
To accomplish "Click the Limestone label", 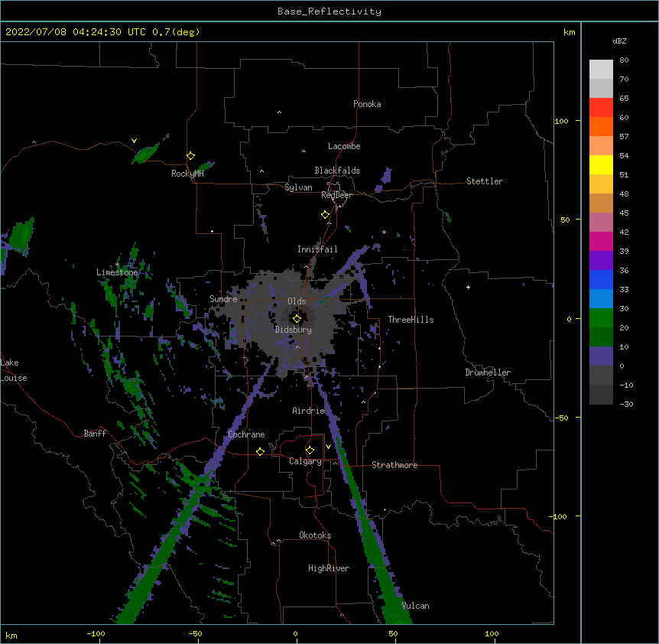I will (x=117, y=272).
